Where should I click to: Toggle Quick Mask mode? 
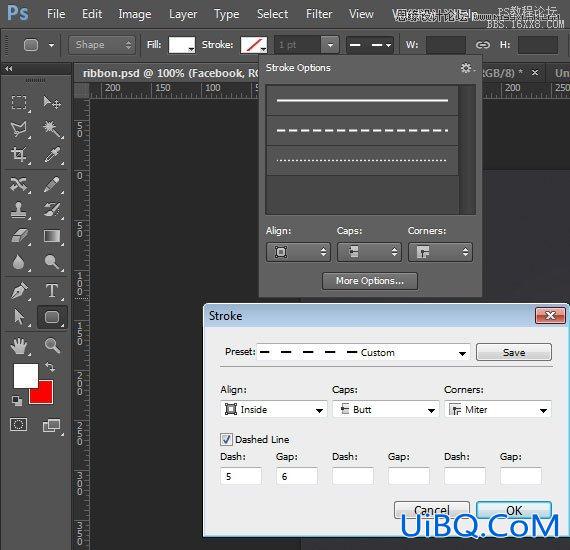coord(19,425)
